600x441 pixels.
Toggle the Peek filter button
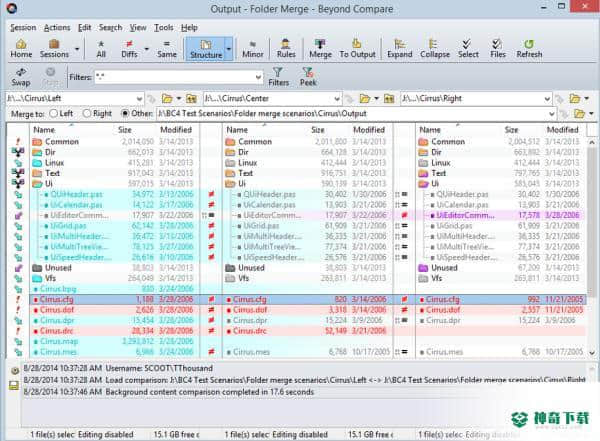[x=308, y=77]
